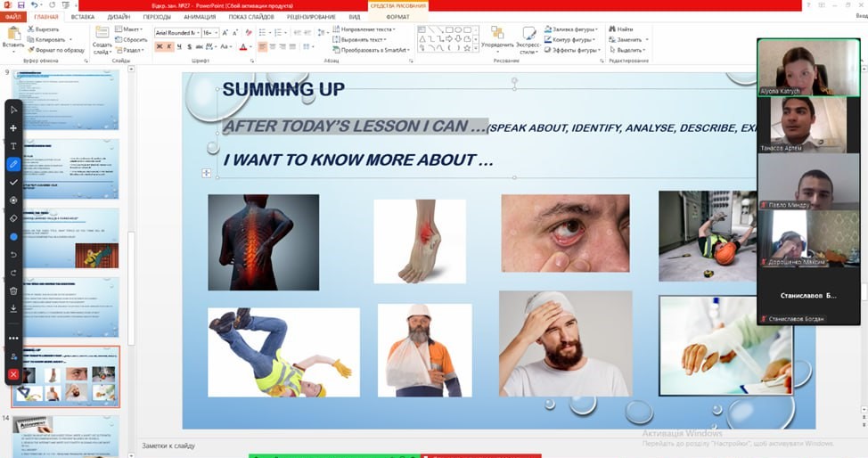Select the annotation Text tool
This screenshot has height=458, width=868.
point(14,146)
